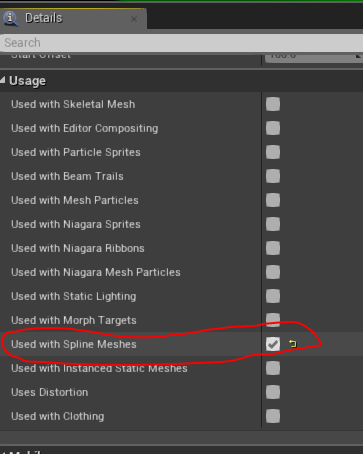
Task: Enable Used with Particle Sprites checkbox
Action: pos(273,152)
